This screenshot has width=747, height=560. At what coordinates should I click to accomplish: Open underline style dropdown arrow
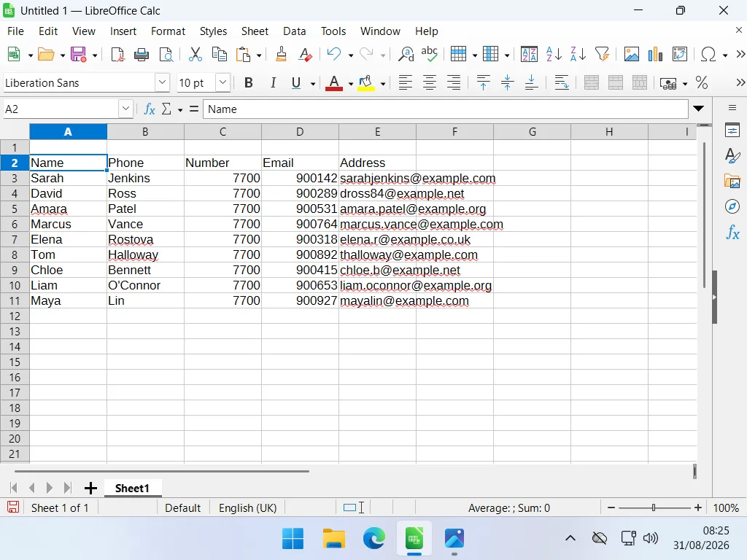click(313, 84)
